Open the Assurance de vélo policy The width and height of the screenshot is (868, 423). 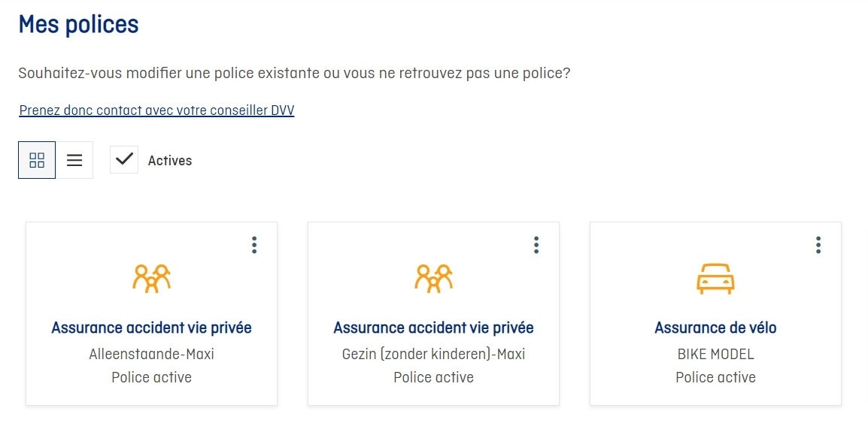[x=715, y=328]
